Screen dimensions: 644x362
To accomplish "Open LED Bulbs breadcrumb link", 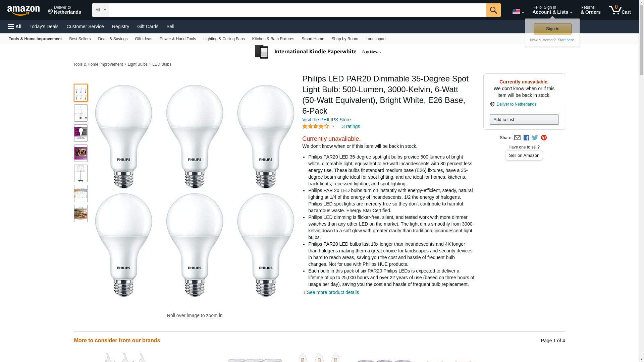I will coord(162,64).
